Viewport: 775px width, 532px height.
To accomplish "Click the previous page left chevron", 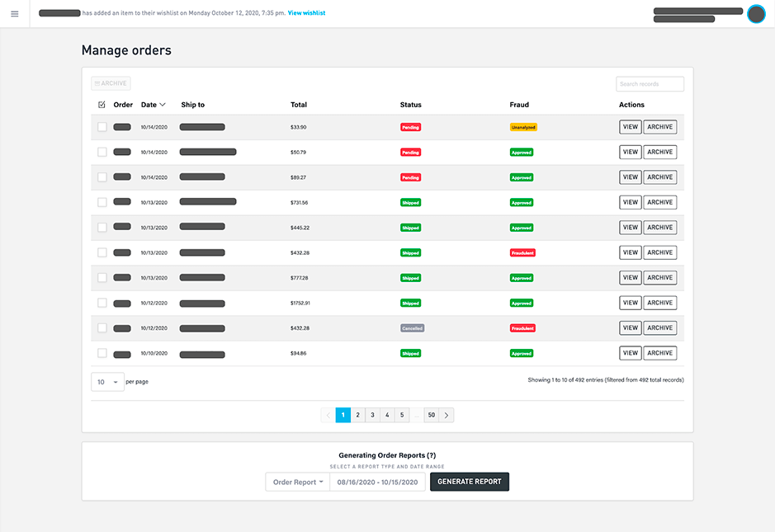I will point(328,415).
